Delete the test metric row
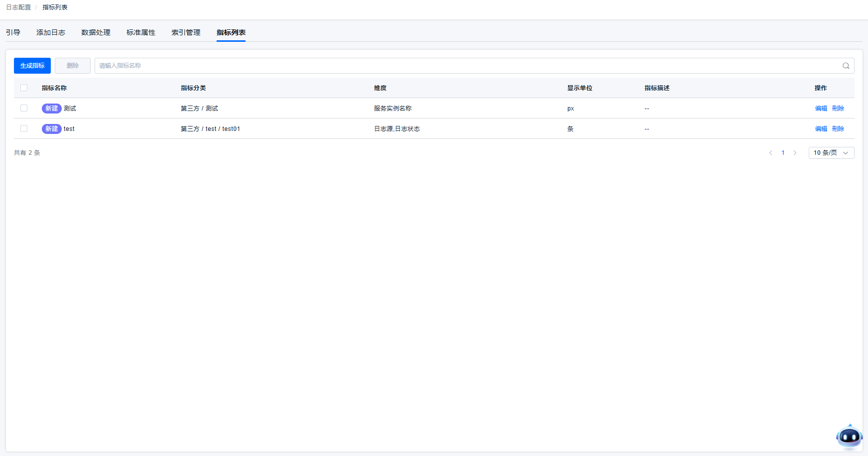This screenshot has width=868, height=456. pyautogui.click(x=838, y=129)
